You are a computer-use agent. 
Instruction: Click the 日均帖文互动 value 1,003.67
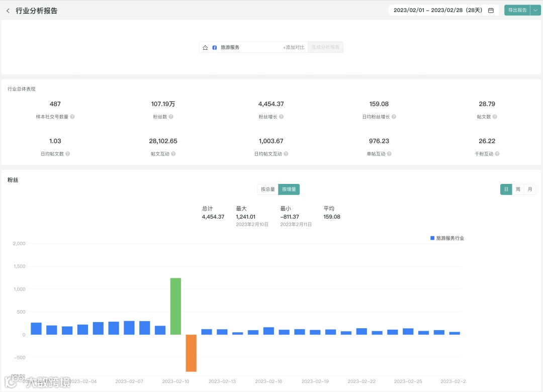[271, 141]
